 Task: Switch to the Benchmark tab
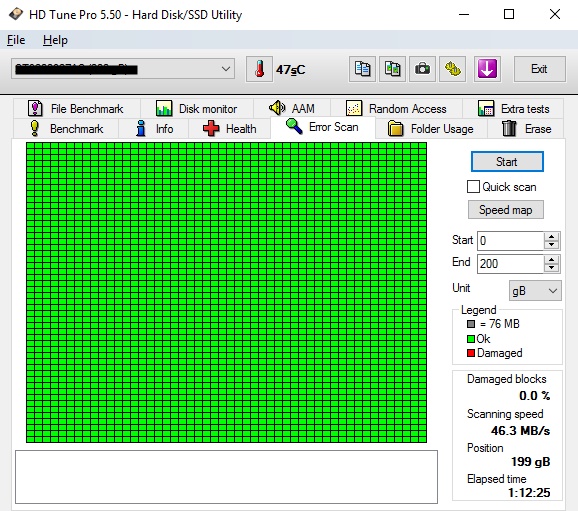[66, 129]
